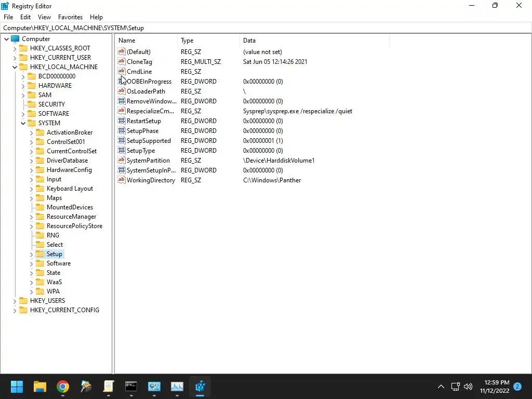Expand the SOFTWARE hive arrow
Viewport: 532px width, 399px height.
pyautogui.click(x=23, y=114)
